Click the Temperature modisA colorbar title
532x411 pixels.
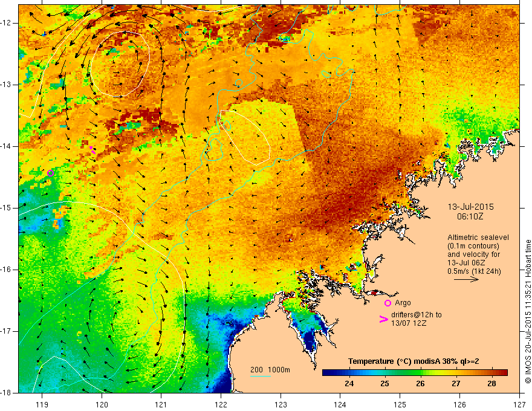414,361
